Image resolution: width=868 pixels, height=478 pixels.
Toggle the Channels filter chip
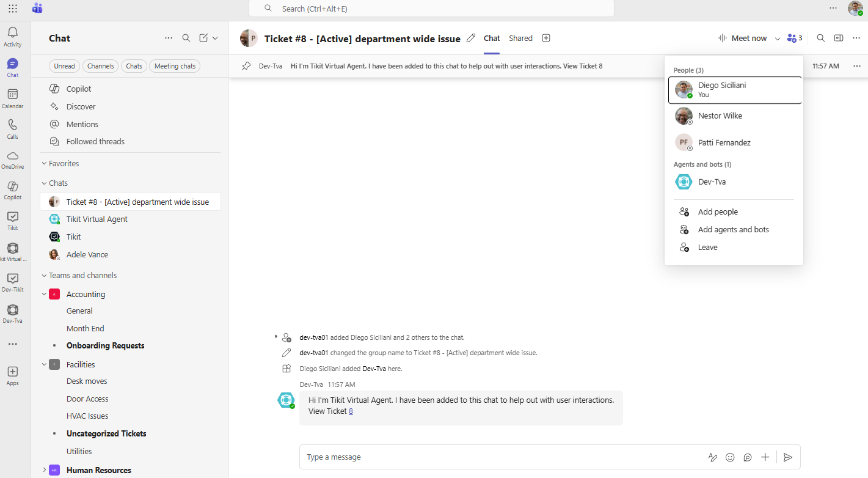[100, 66]
